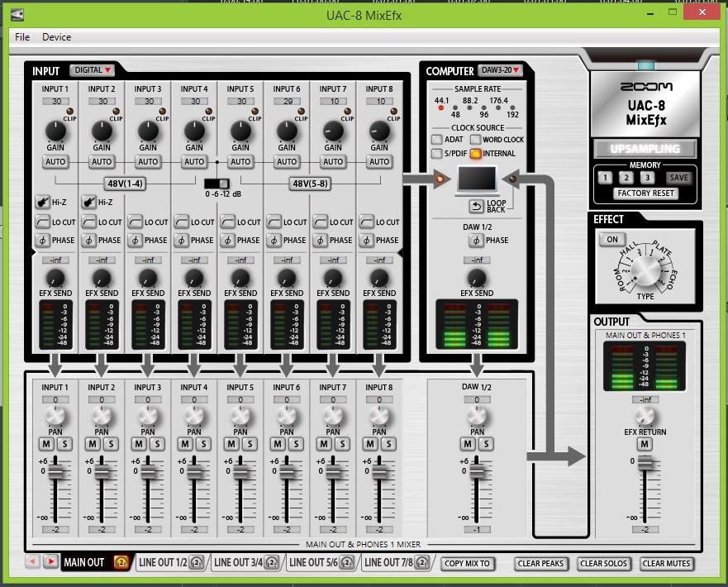
Task: Toggle Hi-Z guitar icon on Input 2
Action: pos(88,202)
